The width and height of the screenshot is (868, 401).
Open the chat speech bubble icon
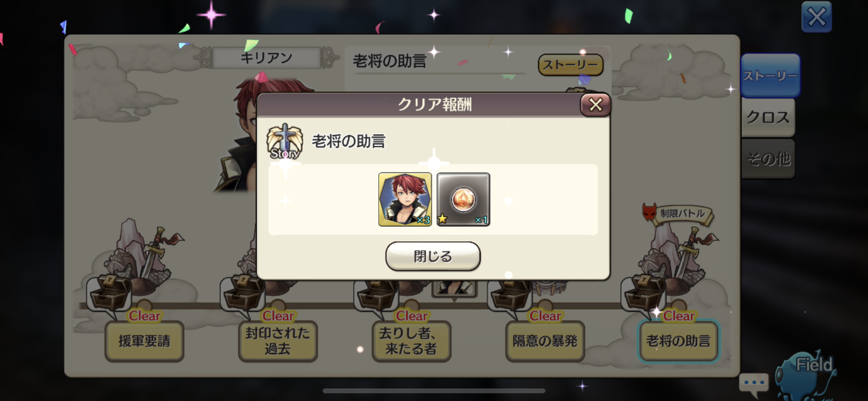753,382
